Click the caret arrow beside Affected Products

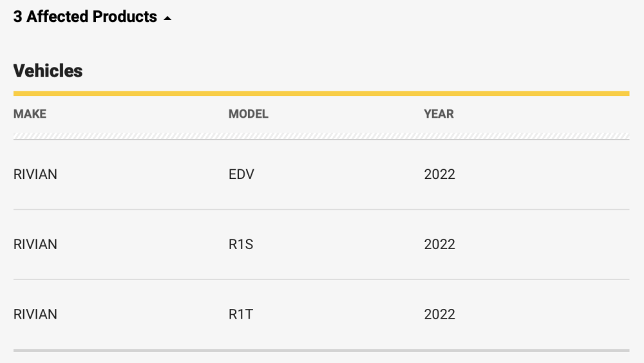(167, 18)
